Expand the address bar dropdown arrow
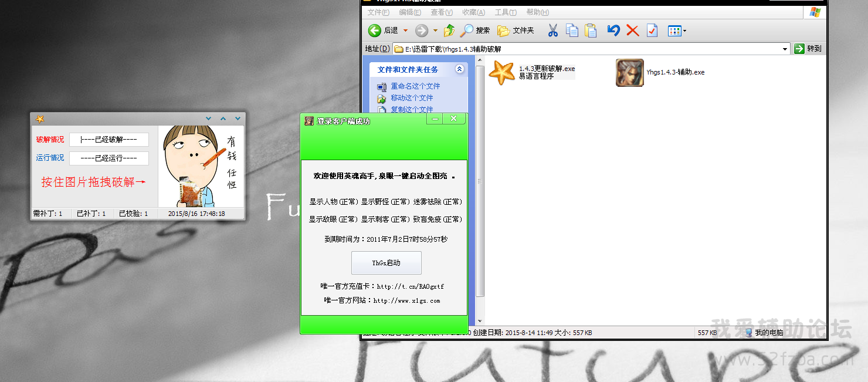 [x=785, y=49]
